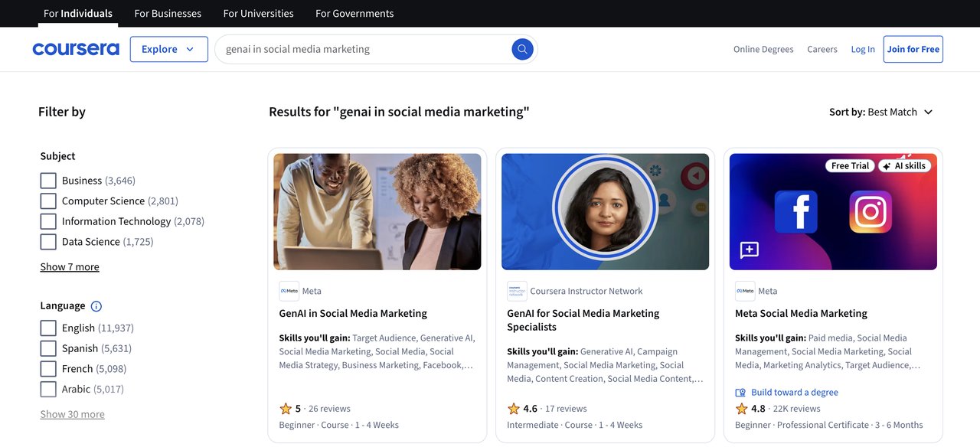Click the info icon next to Language
The height and width of the screenshot is (447, 980).
pyautogui.click(x=96, y=306)
